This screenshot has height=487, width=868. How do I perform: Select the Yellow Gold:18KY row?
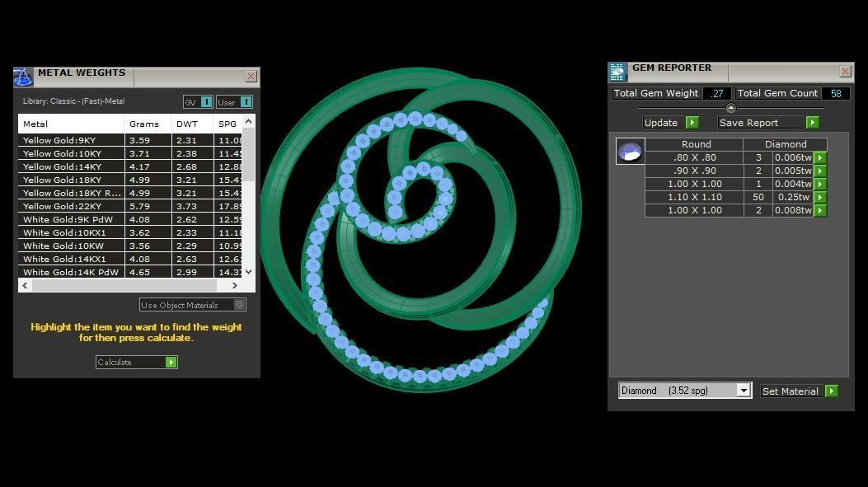(x=130, y=180)
